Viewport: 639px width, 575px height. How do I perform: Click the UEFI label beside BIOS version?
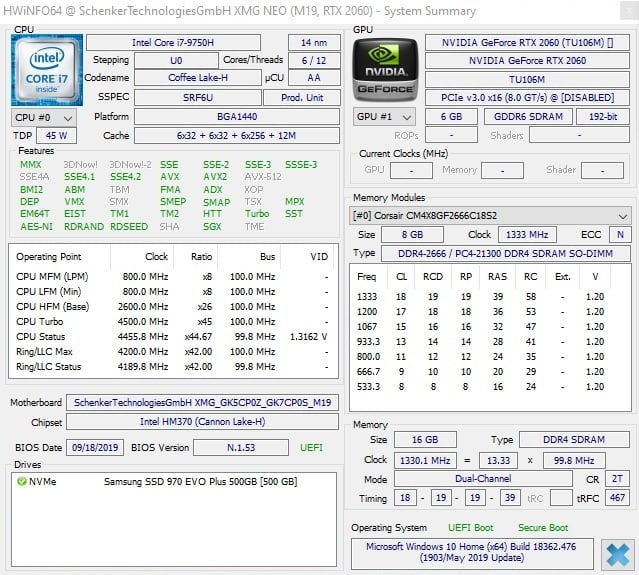point(311,447)
